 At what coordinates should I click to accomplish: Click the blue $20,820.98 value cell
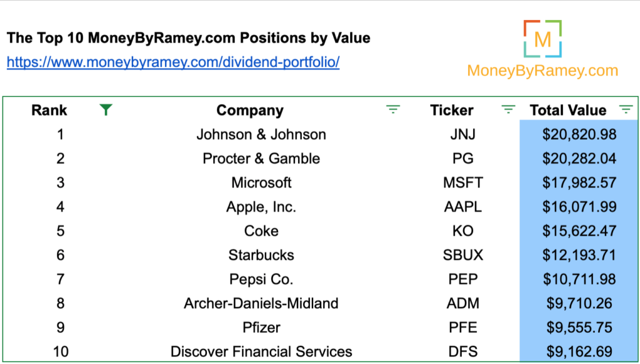[579, 134]
